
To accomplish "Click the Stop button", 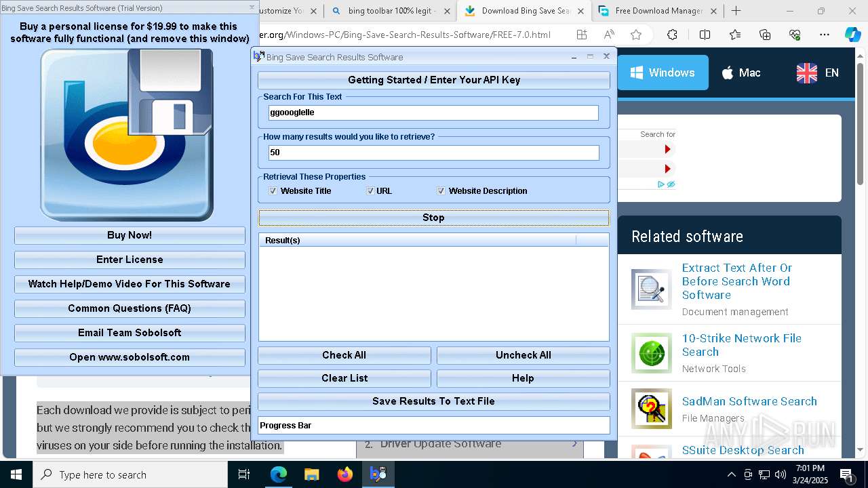I will (x=433, y=218).
